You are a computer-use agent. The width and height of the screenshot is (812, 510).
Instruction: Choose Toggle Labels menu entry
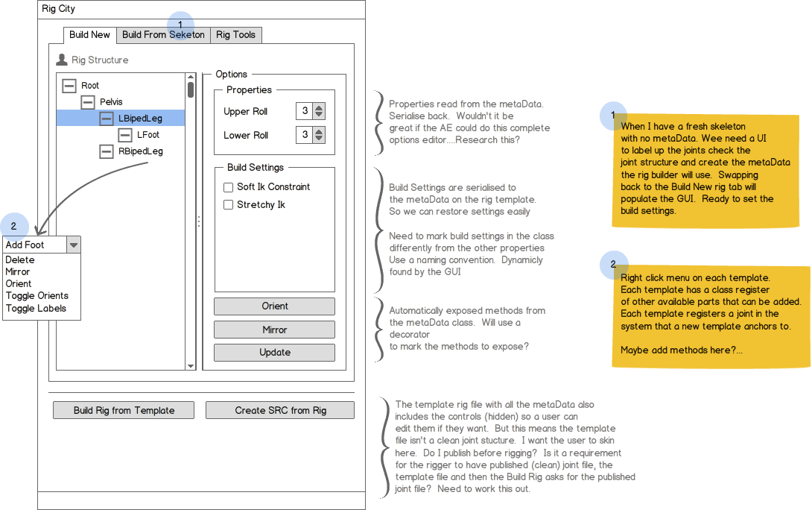click(x=37, y=309)
